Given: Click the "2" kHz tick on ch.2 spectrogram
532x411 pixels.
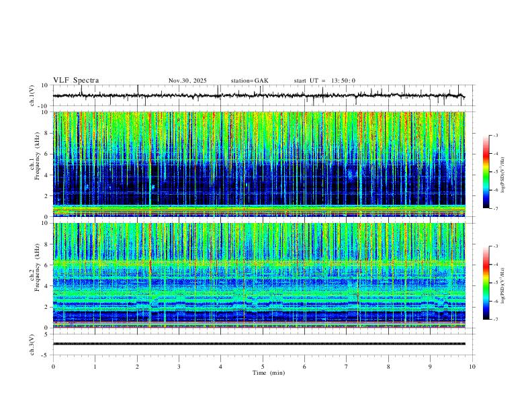Looking at the screenshot, I should point(46,307).
